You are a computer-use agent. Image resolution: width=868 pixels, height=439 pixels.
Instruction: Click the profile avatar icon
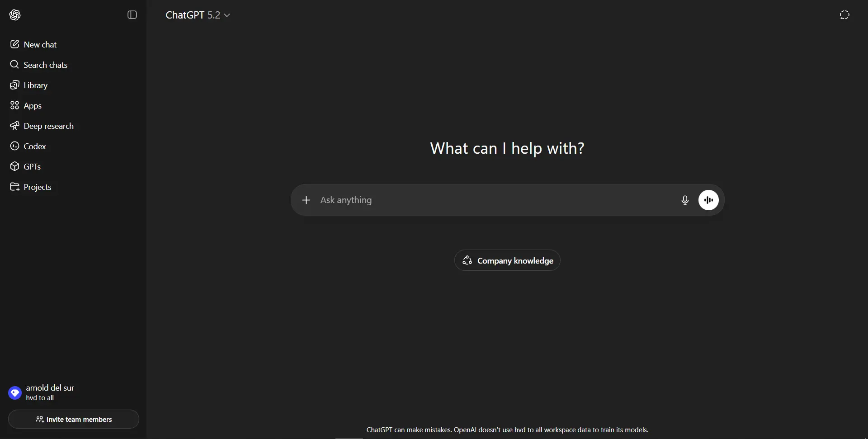click(x=15, y=393)
